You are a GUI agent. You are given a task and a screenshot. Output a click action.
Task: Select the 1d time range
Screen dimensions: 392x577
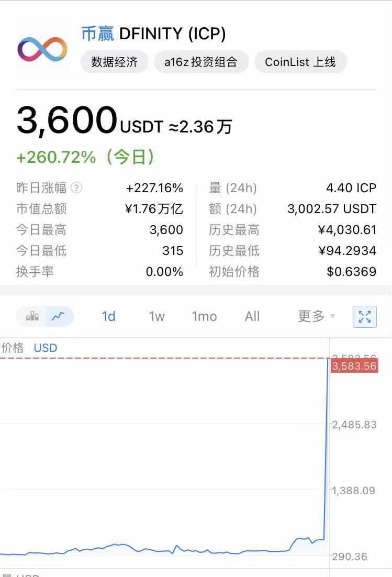(x=108, y=316)
